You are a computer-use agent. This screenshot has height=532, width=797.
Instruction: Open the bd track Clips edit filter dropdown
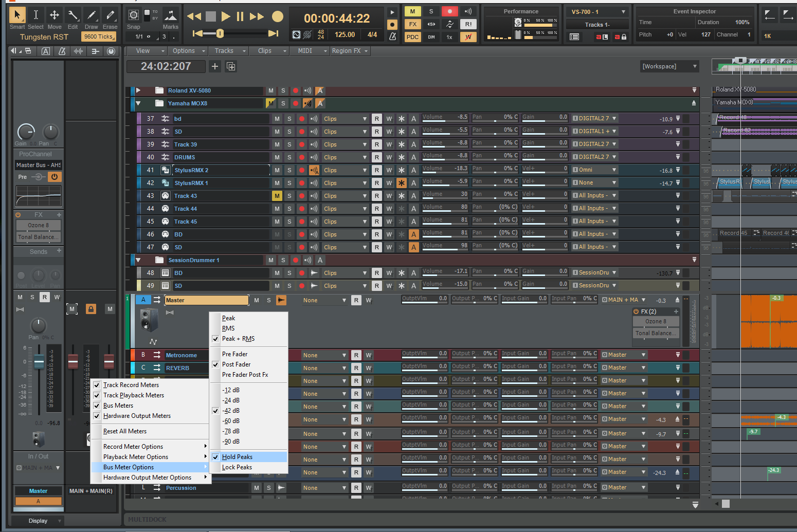click(346, 119)
